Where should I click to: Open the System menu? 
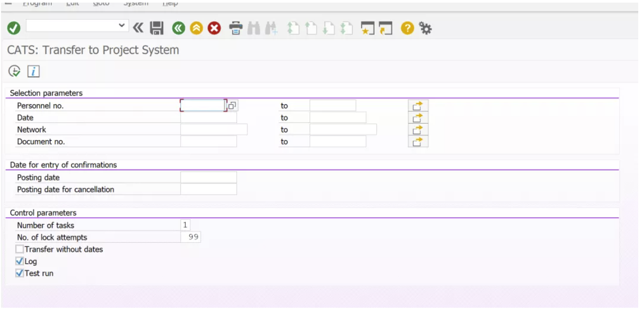[135, 4]
